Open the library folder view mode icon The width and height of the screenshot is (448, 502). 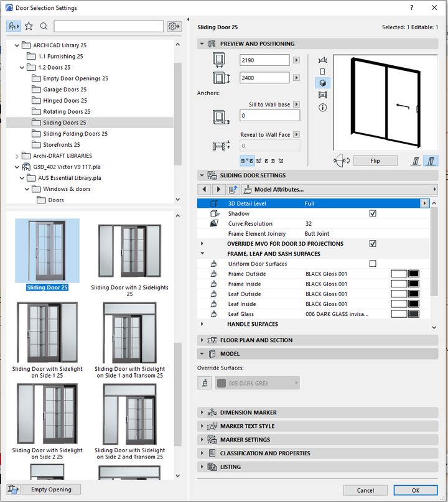click(x=14, y=26)
